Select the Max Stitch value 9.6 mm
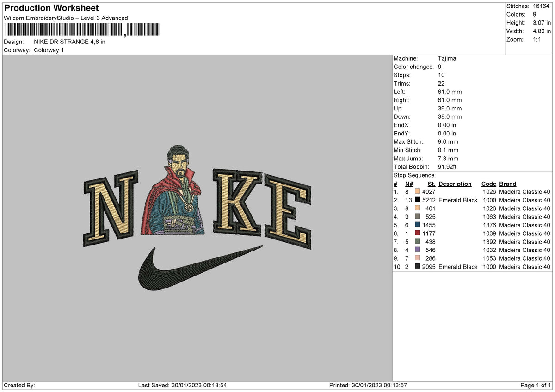The height and width of the screenshot is (392, 555). (x=448, y=141)
